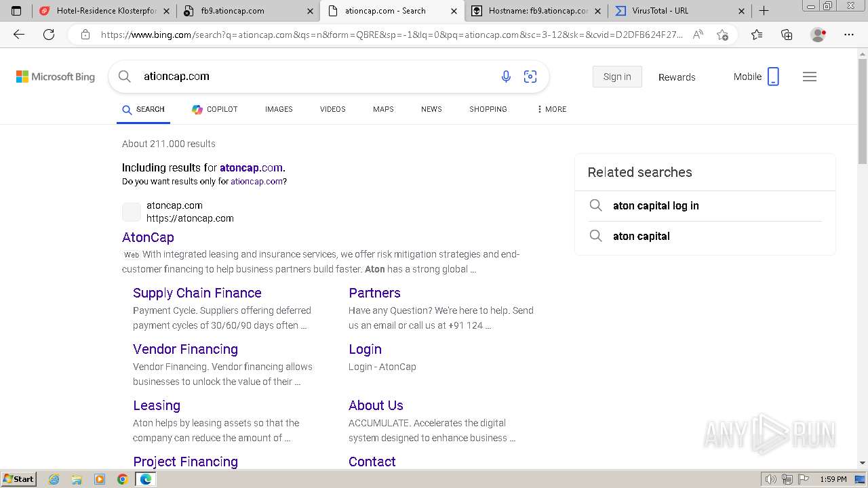Open a new tab with plus icon
Image resolution: width=868 pixels, height=488 pixels.
[764, 11]
